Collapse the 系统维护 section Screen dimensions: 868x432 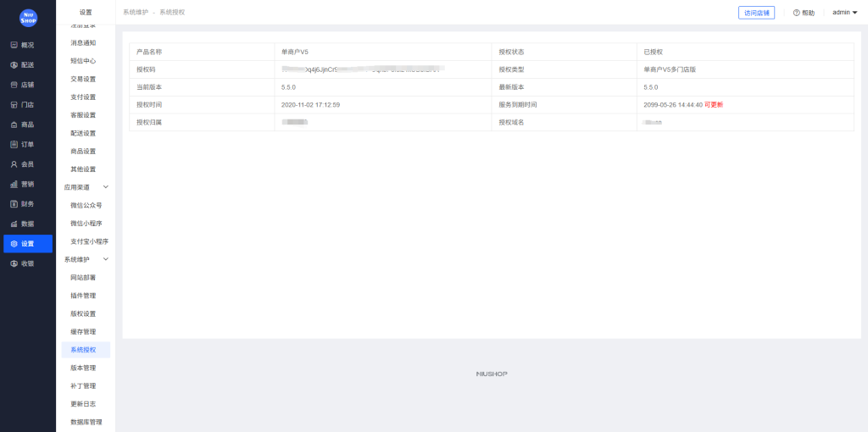click(x=106, y=259)
